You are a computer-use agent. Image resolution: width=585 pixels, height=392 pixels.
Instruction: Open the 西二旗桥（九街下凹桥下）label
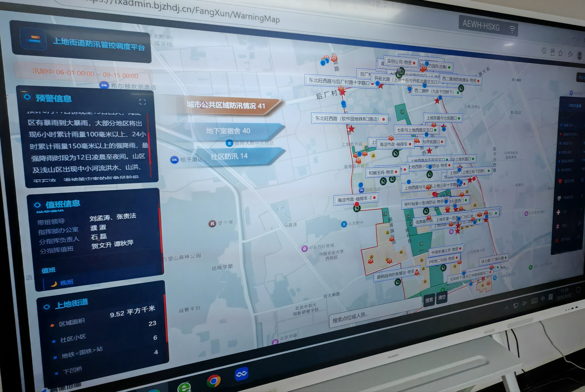pos(436,92)
